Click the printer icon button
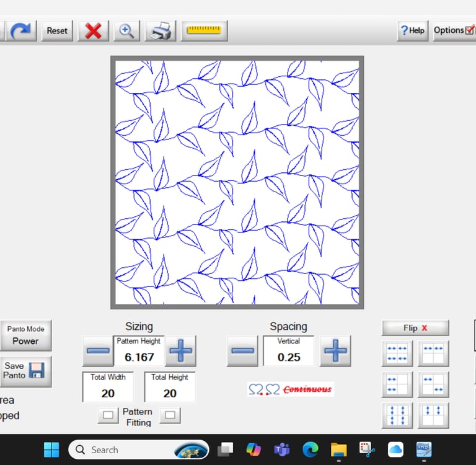 tap(161, 30)
